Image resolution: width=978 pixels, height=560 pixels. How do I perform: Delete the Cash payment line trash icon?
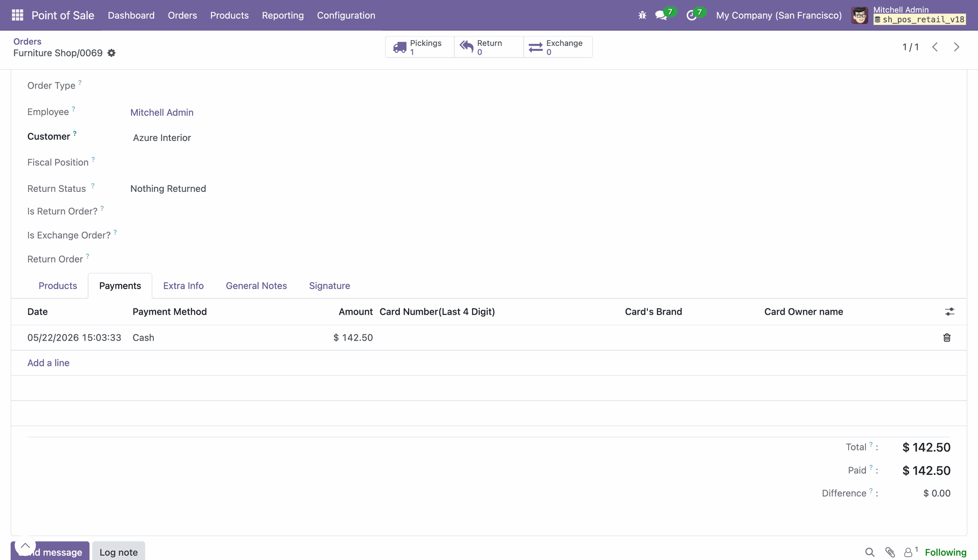click(947, 338)
